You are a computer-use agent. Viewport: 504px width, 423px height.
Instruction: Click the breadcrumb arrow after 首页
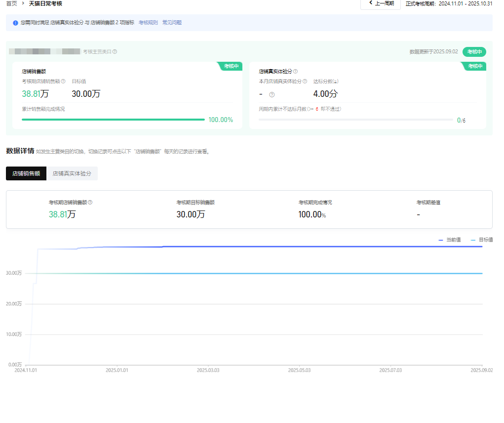point(23,3)
